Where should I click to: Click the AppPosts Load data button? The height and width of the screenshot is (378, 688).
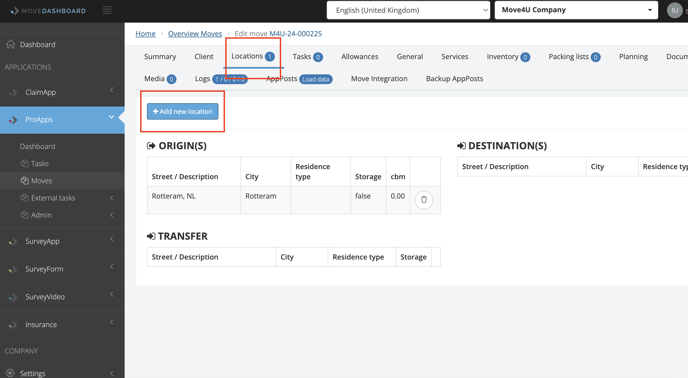coord(316,79)
